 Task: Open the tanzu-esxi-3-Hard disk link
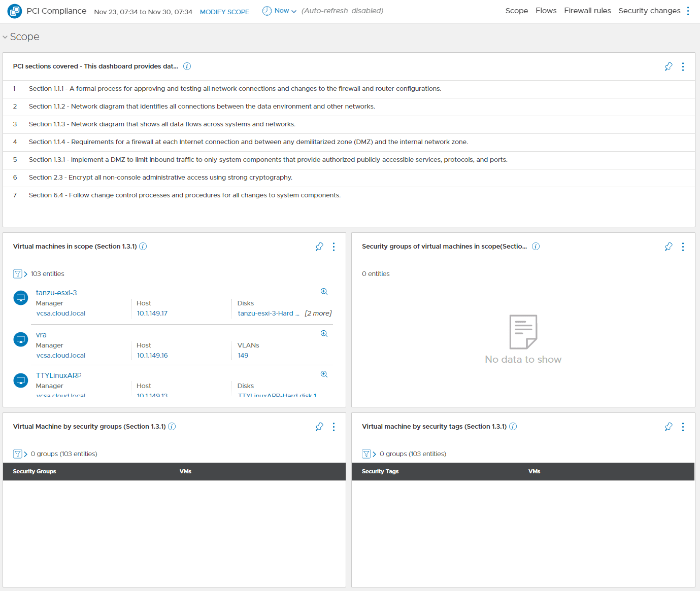click(x=269, y=314)
